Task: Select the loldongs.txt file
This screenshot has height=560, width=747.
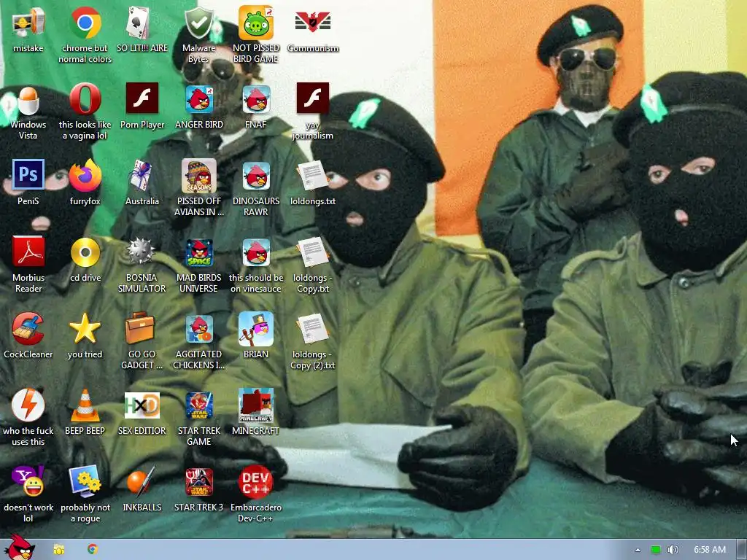Action: coord(312,175)
